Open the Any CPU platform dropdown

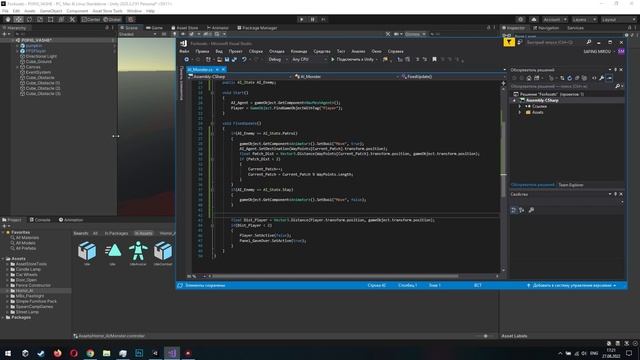pos(309,60)
